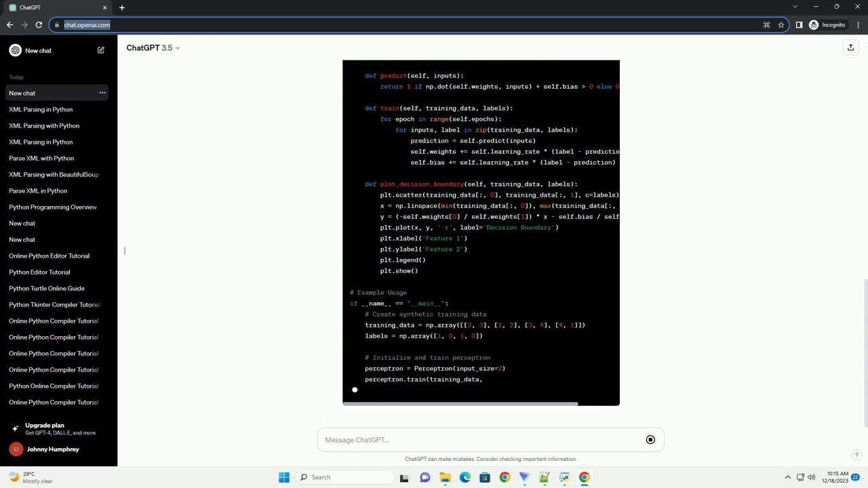This screenshot has height=488, width=868.
Task: Open 'XML Parsing with Python' chat
Action: pyautogui.click(x=44, y=125)
